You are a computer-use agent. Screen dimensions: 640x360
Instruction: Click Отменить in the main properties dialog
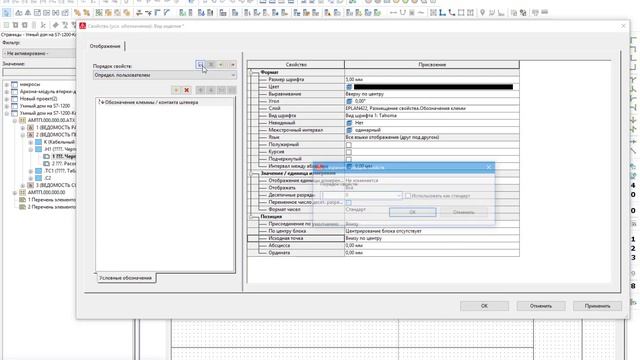541,306
